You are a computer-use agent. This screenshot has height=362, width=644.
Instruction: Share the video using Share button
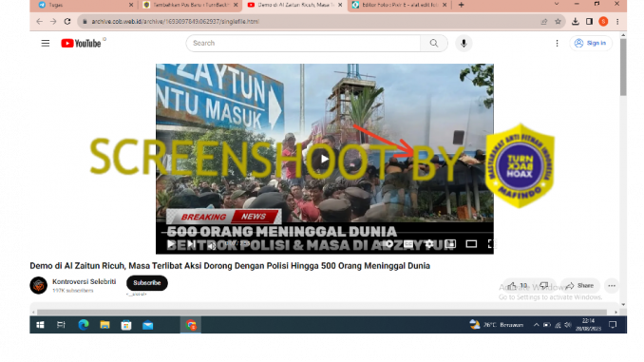pos(579,286)
